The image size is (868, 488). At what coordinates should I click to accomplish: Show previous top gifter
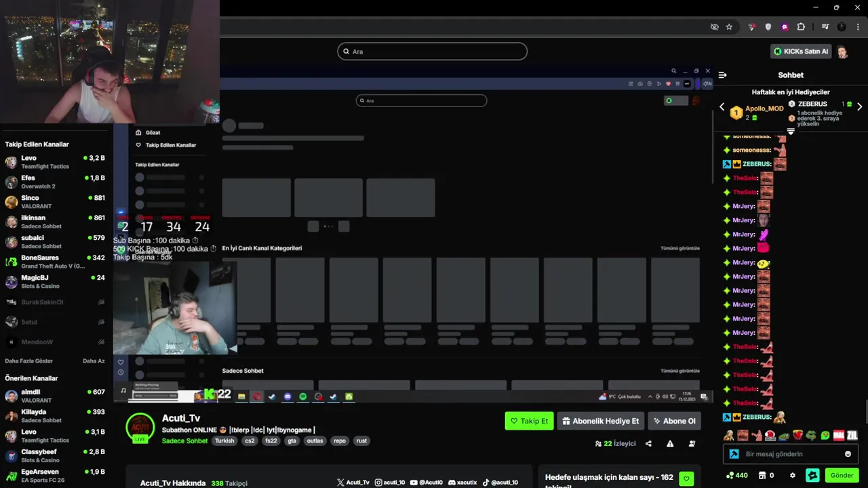(x=722, y=107)
